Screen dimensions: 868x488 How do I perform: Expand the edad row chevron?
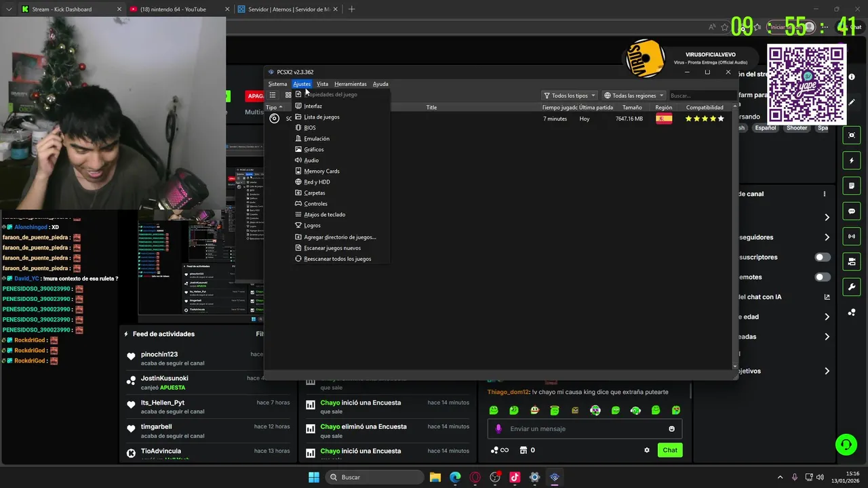pos(827,317)
